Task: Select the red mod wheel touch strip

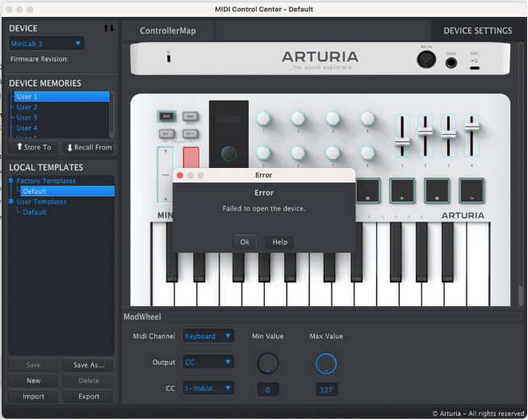Action: (x=191, y=157)
